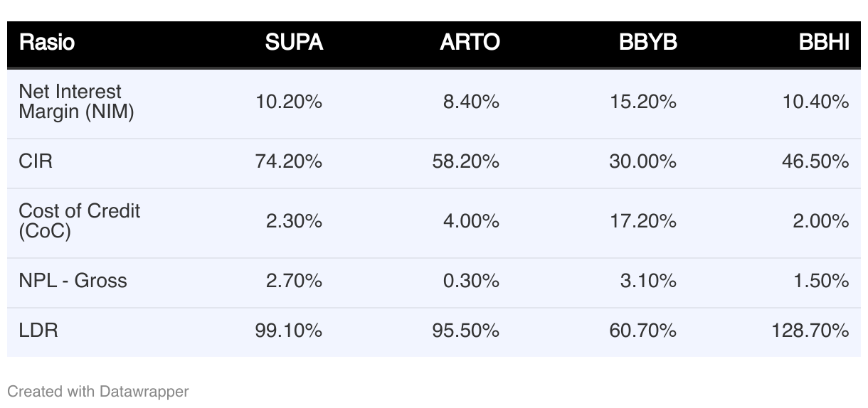Click the BBYB column header
Image resolution: width=868 pixels, height=408 pixels.
pyautogui.click(x=647, y=43)
